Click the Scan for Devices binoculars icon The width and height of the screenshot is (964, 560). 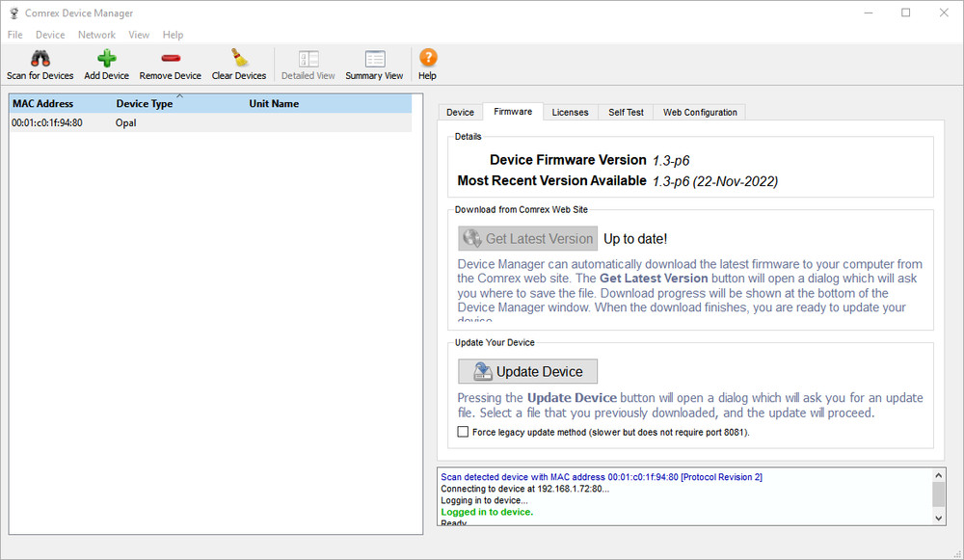point(40,59)
